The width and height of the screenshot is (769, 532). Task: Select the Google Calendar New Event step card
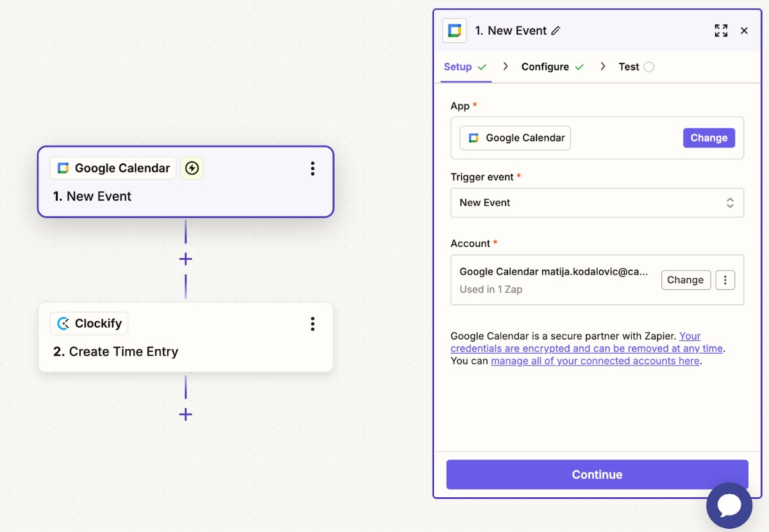(x=186, y=182)
